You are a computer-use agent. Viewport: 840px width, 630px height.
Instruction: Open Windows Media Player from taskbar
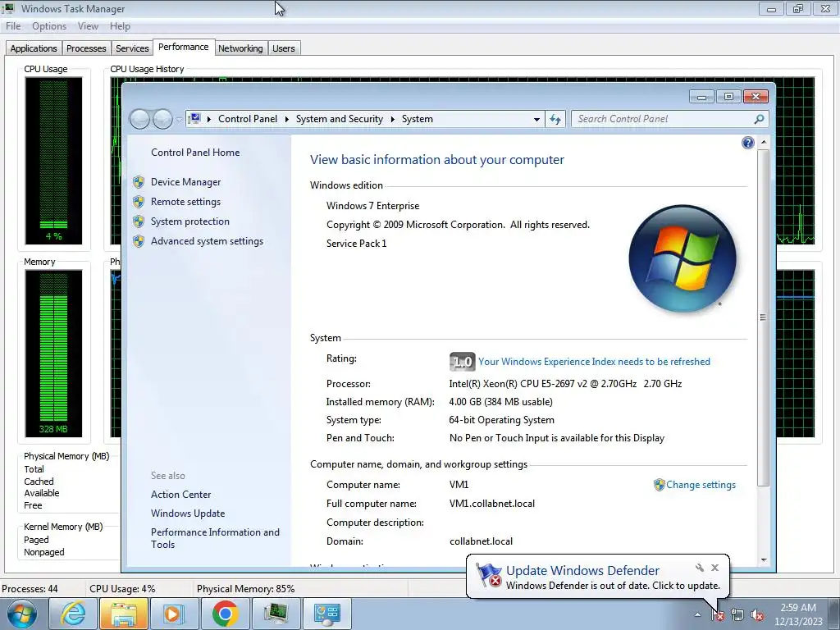[174, 614]
